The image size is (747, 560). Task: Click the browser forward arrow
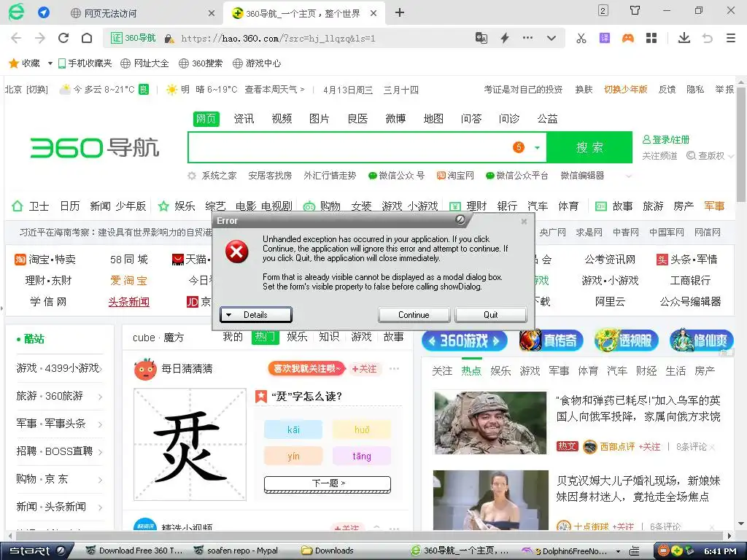[40, 38]
